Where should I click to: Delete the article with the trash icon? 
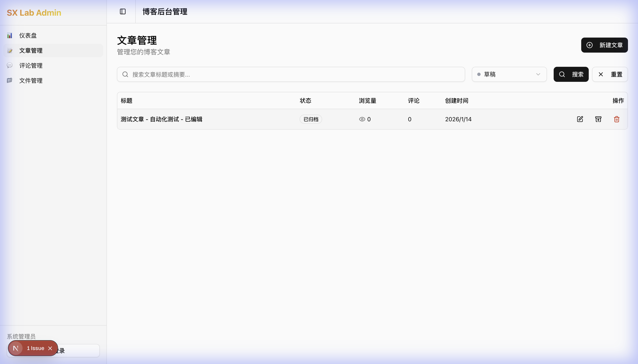pyautogui.click(x=616, y=119)
